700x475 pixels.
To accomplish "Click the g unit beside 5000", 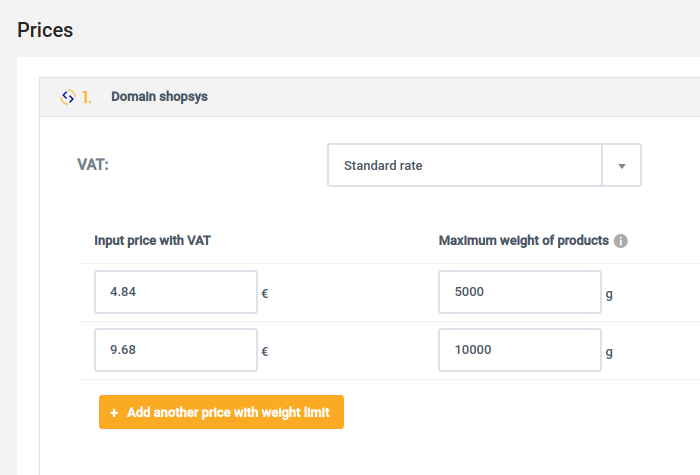I will coord(609,295).
